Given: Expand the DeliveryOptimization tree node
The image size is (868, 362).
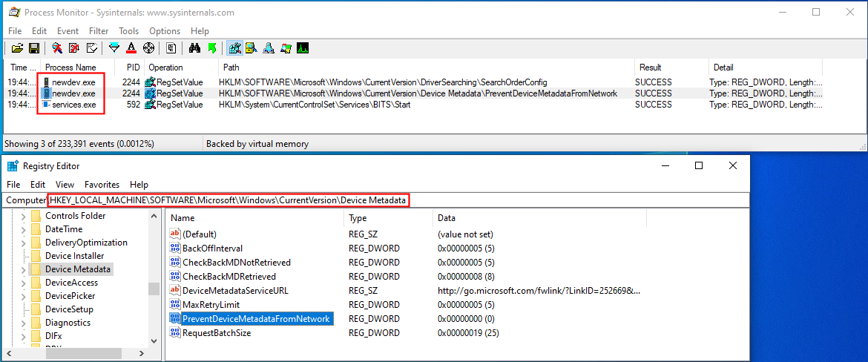Looking at the screenshot, I should [x=23, y=243].
